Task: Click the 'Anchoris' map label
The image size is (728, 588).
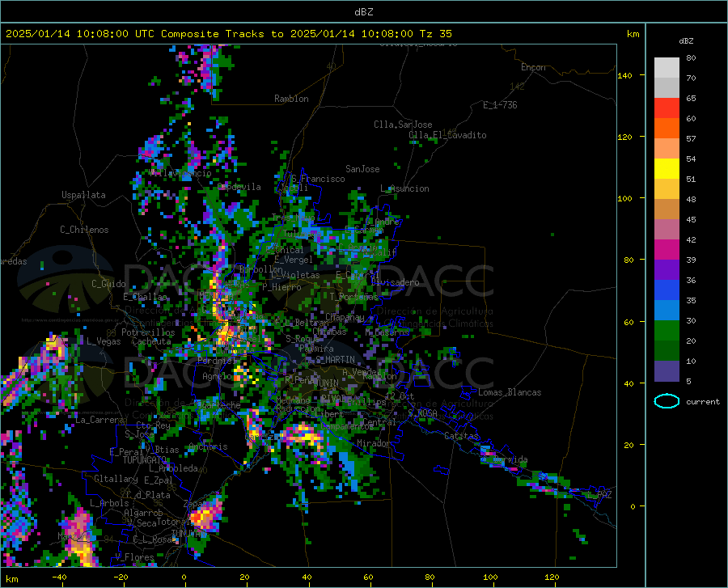Action: pos(208,446)
